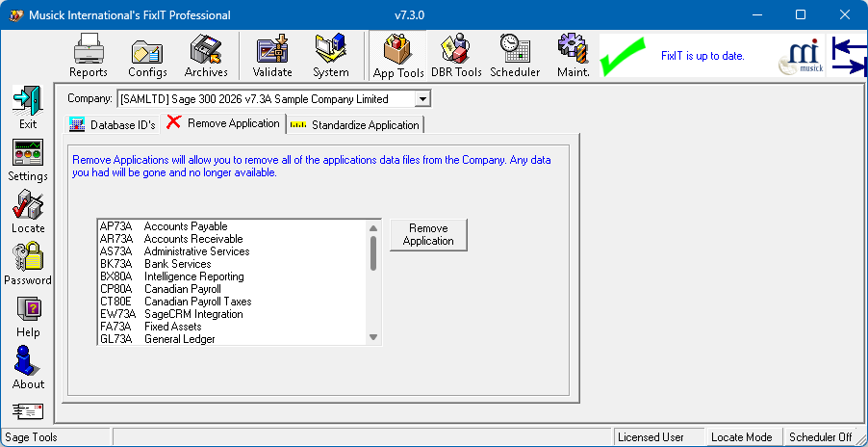
Task: Expand the Company dropdown list
Action: (422, 98)
